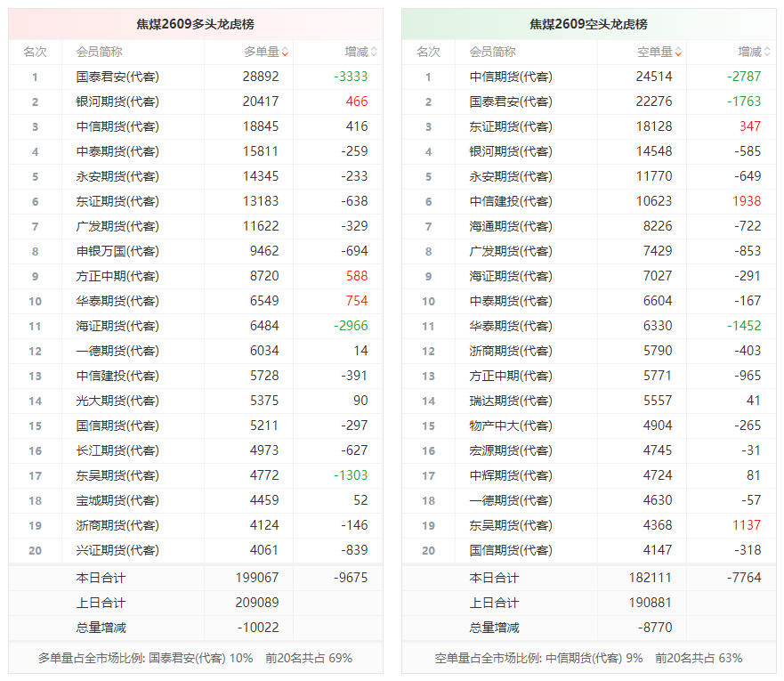Image resolution: width=784 pixels, height=681 pixels.
Task: Click 华泰期货(代客) in long ranking row 10
Action: point(117,302)
